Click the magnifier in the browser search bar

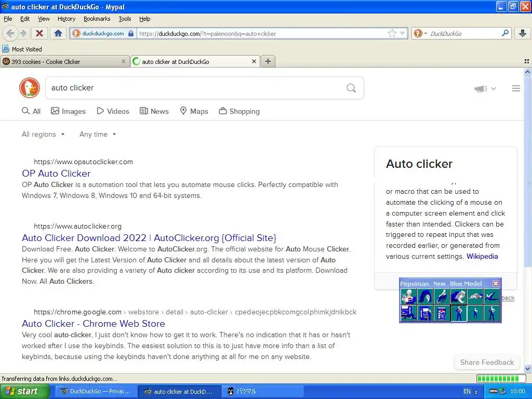(x=505, y=33)
